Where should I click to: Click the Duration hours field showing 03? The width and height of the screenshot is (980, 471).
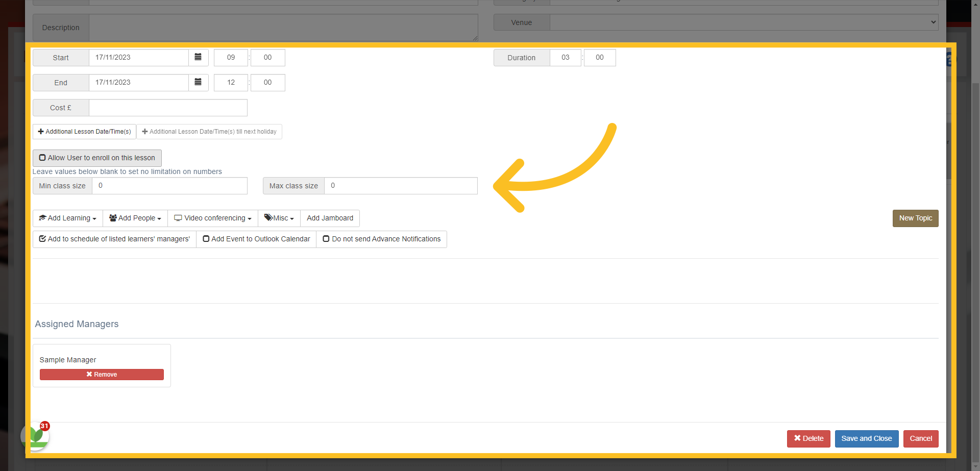click(x=566, y=57)
